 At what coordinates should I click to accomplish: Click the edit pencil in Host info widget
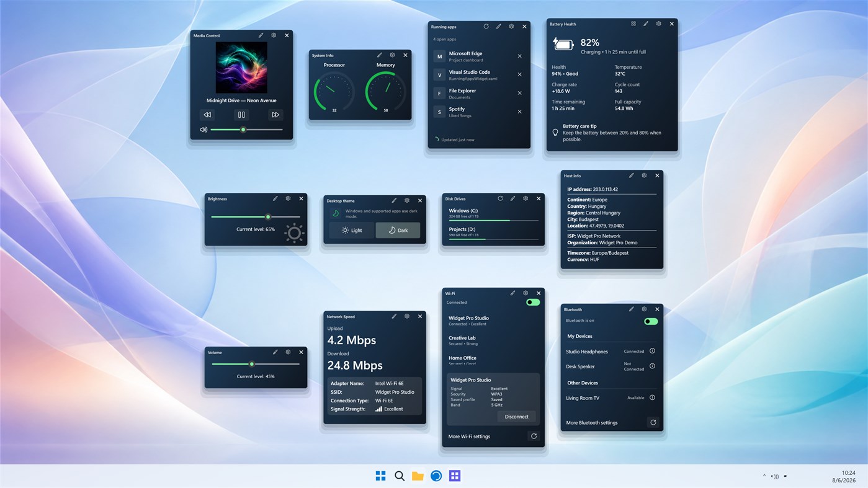tap(632, 175)
